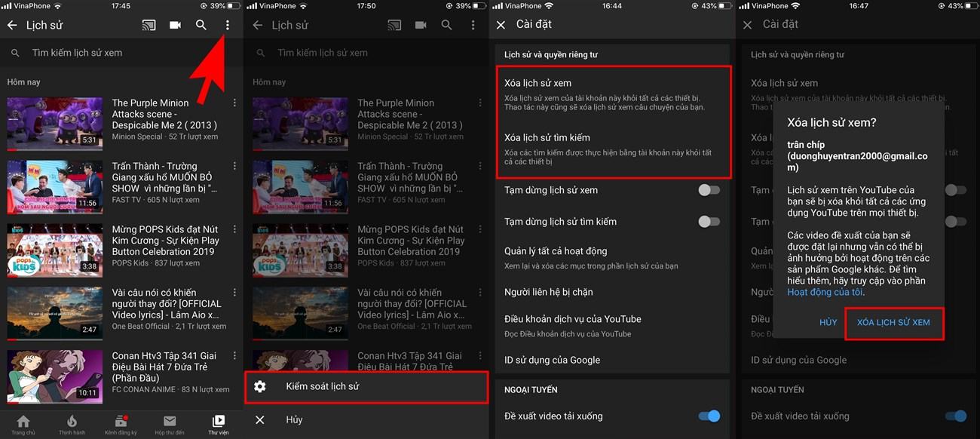
Task: Open options for Conan Htv3 video, undimmed screen
Action: click(x=234, y=356)
